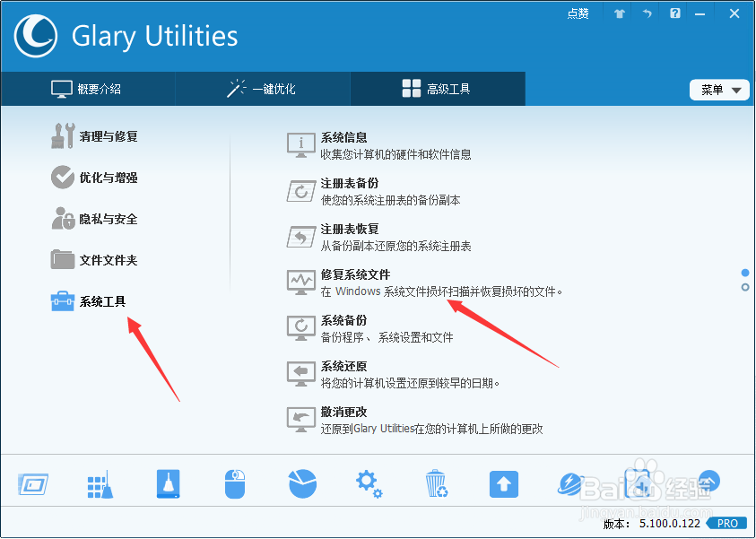The height and width of the screenshot is (539, 756).
Task: Open the skin shirt icon
Action: click(x=620, y=13)
